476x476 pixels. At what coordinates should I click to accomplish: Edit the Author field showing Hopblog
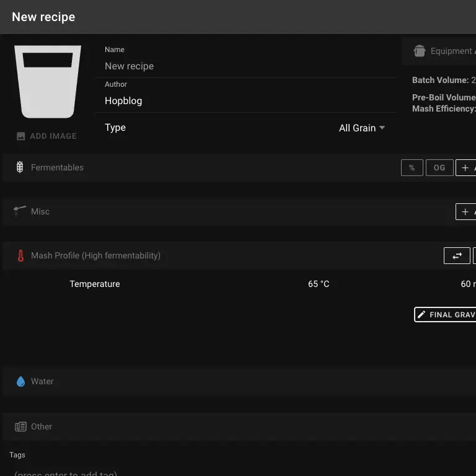(x=248, y=101)
